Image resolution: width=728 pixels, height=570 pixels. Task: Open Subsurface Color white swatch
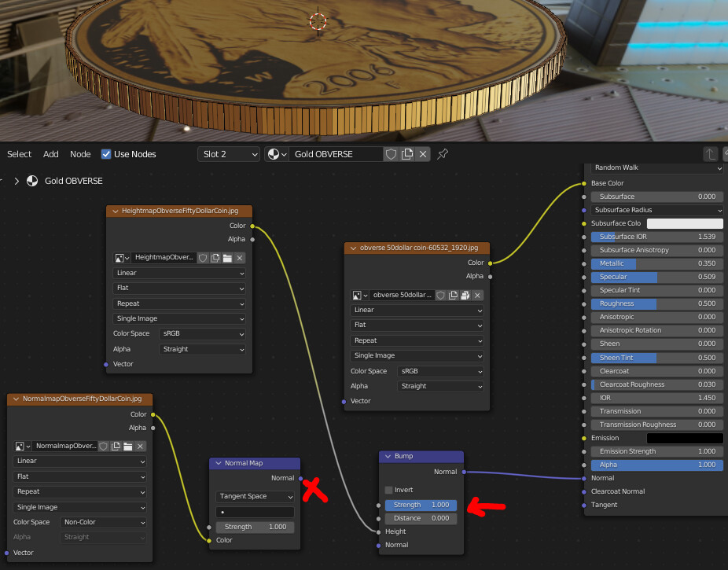pos(685,223)
